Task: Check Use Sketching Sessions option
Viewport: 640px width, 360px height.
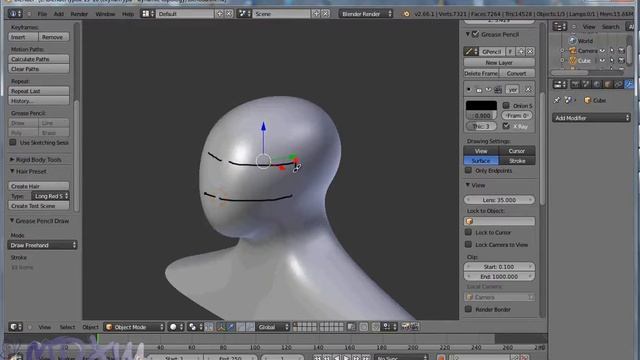Action: coord(13,142)
